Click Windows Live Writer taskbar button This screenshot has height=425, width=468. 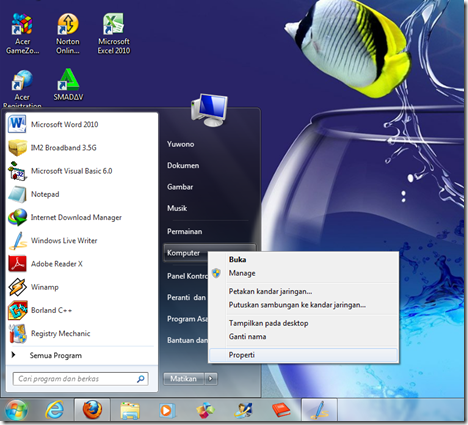[319, 410]
